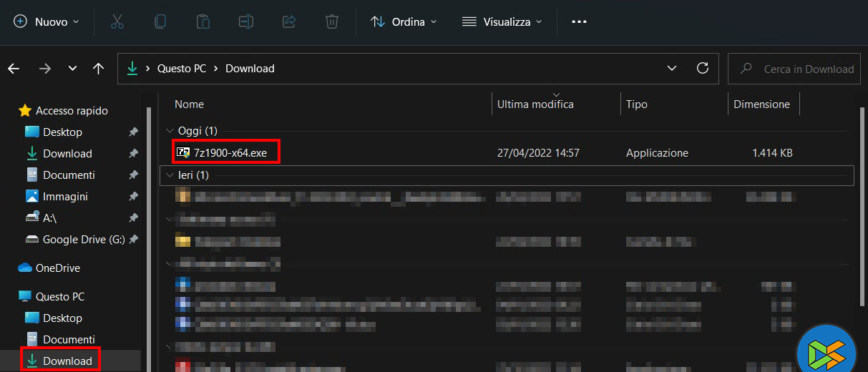Open recent locations chevron
This screenshot has width=868, height=372.
(72, 69)
